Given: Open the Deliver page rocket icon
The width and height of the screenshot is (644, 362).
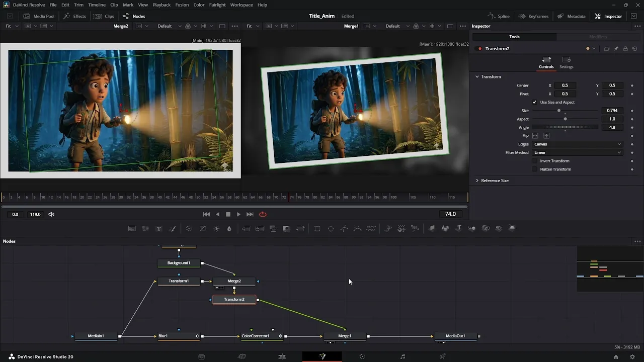Looking at the screenshot, I should pyautogui.click(x=443, y=356).
